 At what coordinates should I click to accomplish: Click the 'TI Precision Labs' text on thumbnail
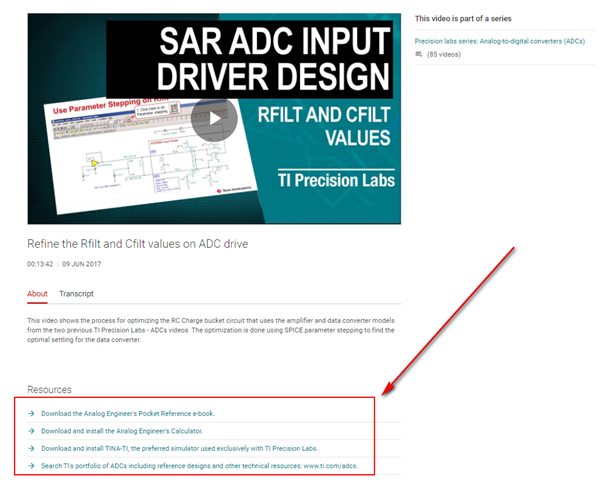(336, 180)
